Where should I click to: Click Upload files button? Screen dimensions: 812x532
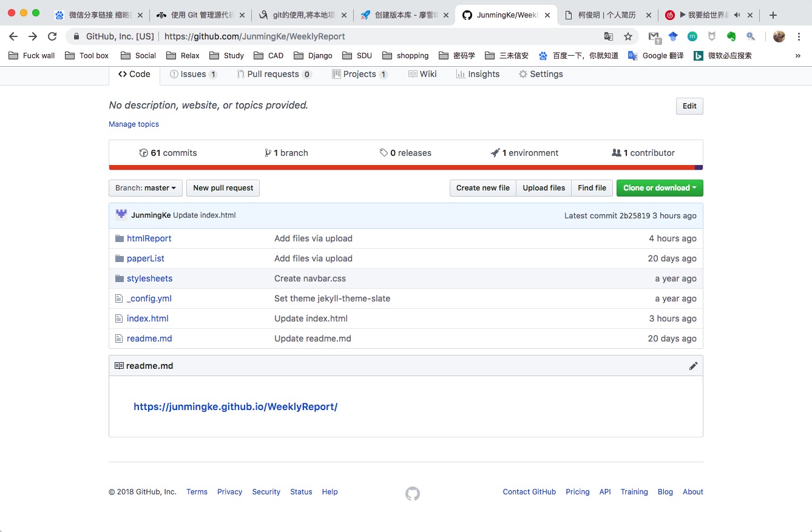tap(544, 188)
